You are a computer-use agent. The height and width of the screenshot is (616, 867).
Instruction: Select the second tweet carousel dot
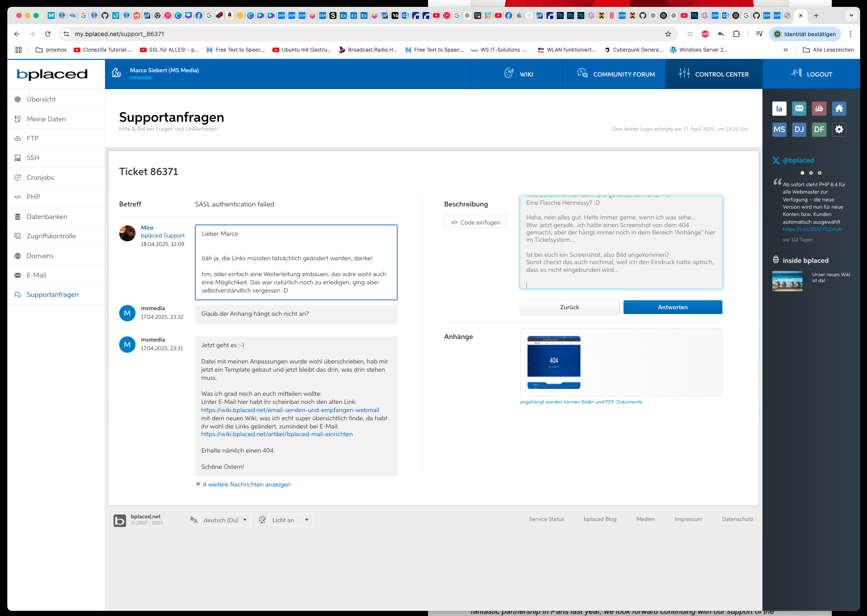click(811, 173)
